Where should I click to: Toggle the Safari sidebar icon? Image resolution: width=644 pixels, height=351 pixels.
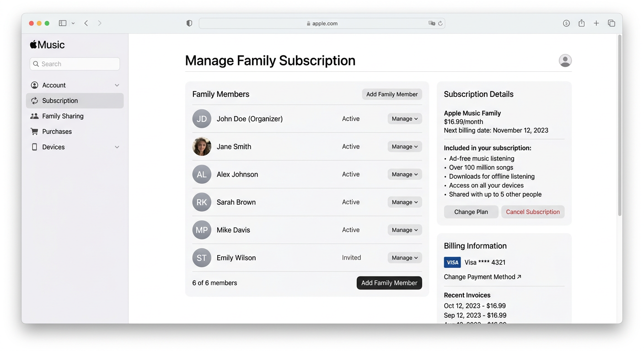tap(63, 23)
